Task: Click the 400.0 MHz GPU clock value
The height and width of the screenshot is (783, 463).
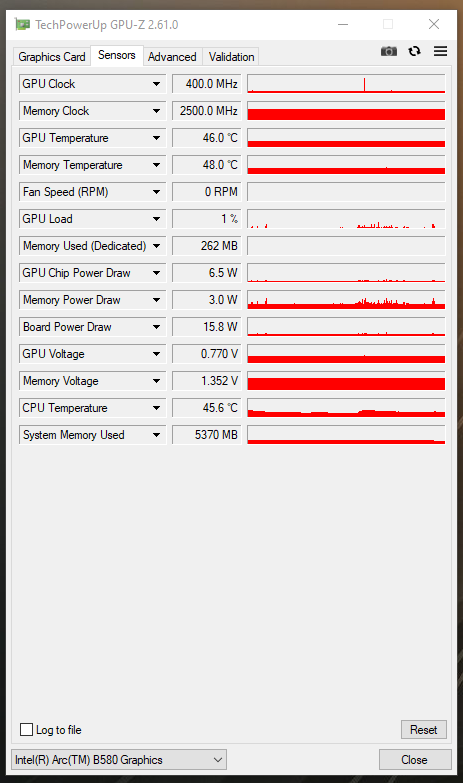Action: tap(207, 84)
